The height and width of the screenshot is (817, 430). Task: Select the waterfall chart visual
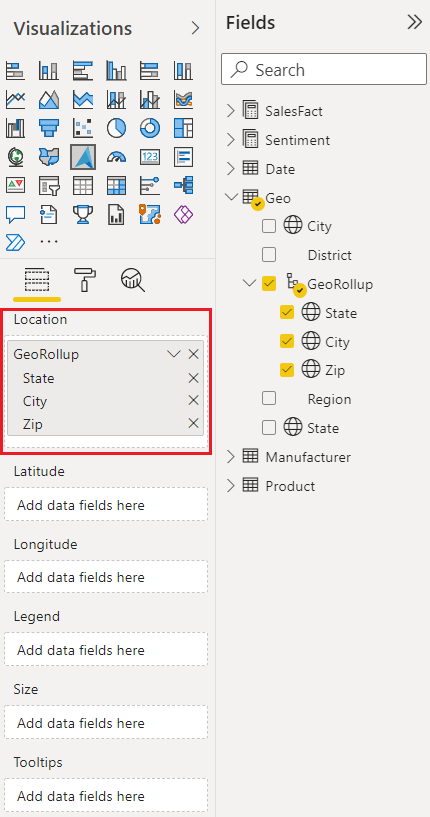[15, 128]
